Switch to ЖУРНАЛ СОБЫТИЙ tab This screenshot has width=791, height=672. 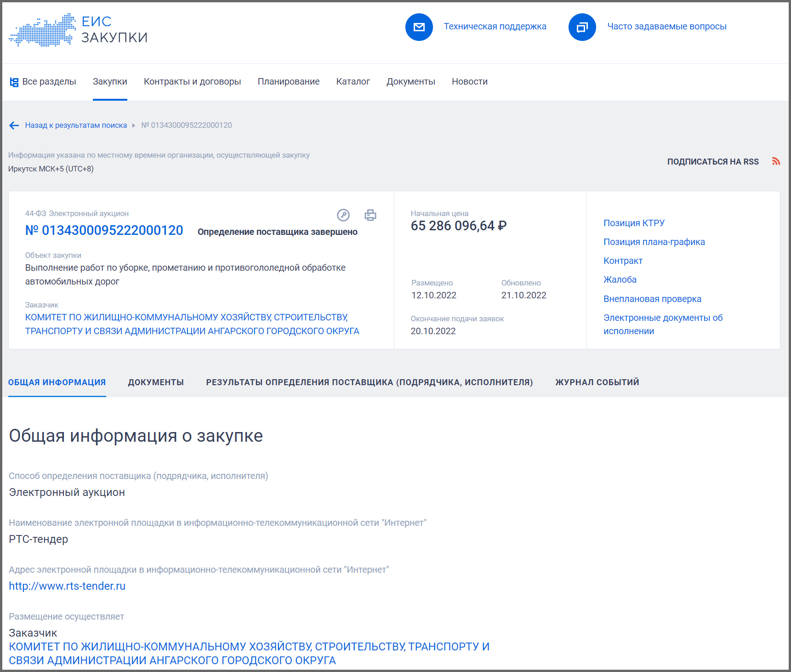pyautogui.click(x=597, y=382)
